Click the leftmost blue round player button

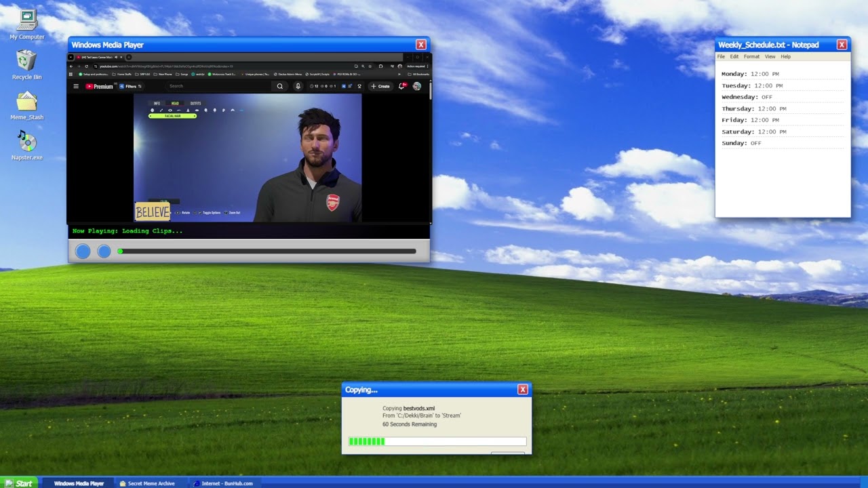(x=83, y=251)
